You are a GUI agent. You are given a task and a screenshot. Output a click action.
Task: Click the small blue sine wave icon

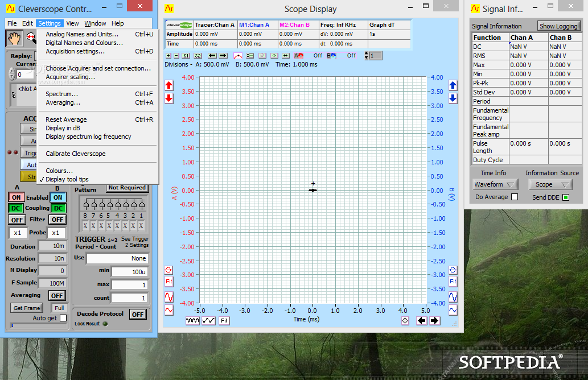[x=453, y=310]
